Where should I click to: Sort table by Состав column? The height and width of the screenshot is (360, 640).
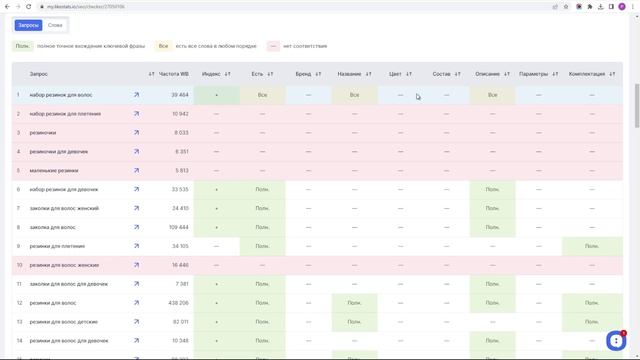click(x=457, y=74)
